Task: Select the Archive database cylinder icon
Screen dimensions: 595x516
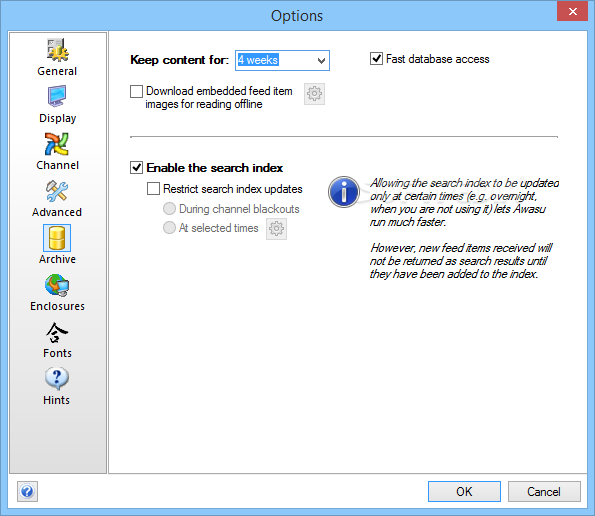Action: (x=57, y=238)
